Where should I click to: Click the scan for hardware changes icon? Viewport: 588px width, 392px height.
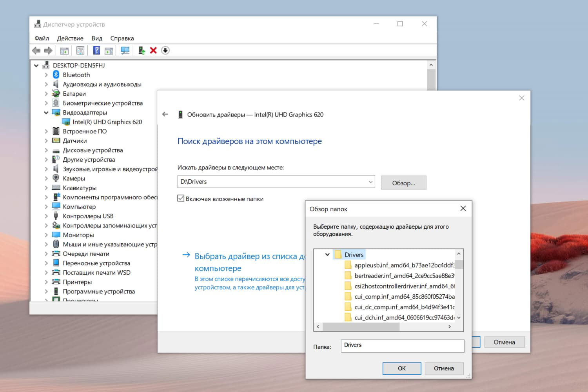tap(125, 51)
